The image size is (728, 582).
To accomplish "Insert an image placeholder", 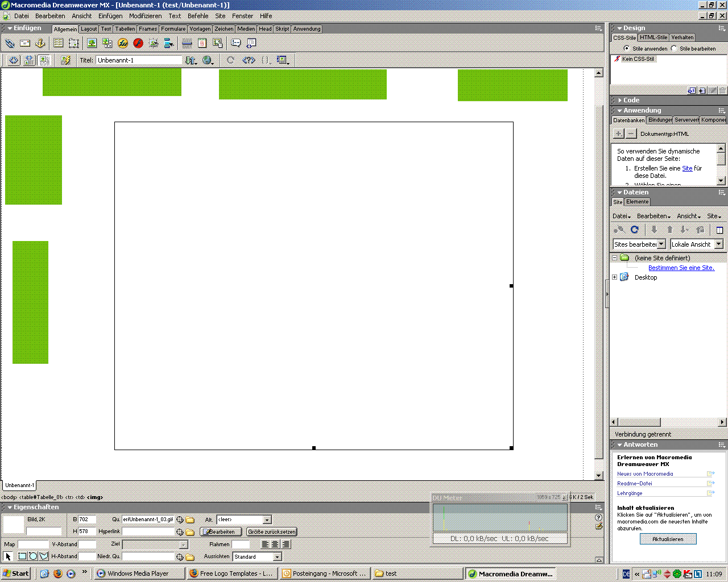I will tap(107, 43).
